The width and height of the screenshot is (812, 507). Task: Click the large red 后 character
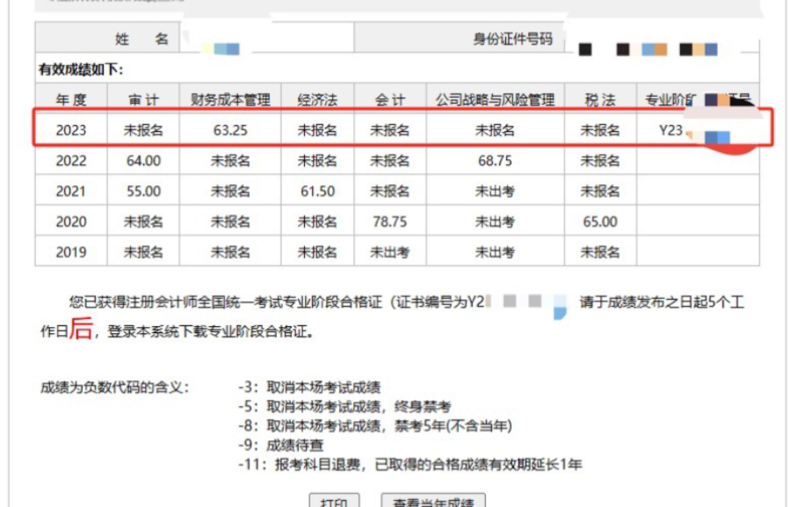pyautogui.click(x=82, y=329)
